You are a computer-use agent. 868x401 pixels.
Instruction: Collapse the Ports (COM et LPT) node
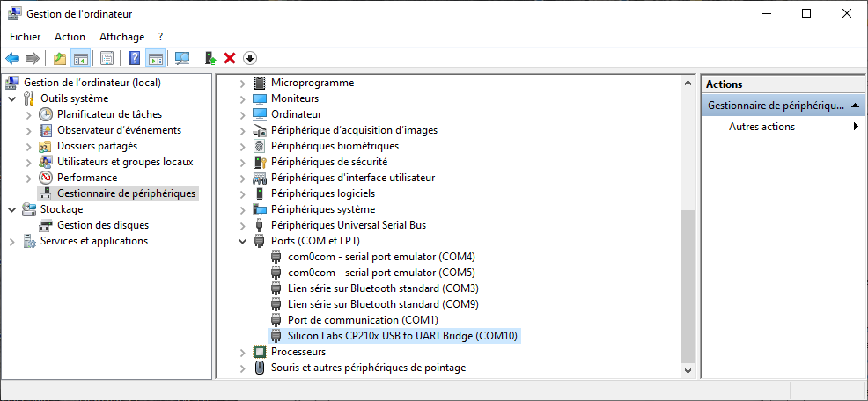[243, 241]
